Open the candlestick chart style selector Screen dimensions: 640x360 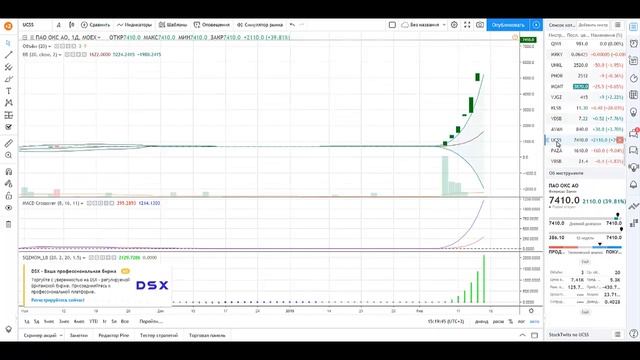pos(71,25)
